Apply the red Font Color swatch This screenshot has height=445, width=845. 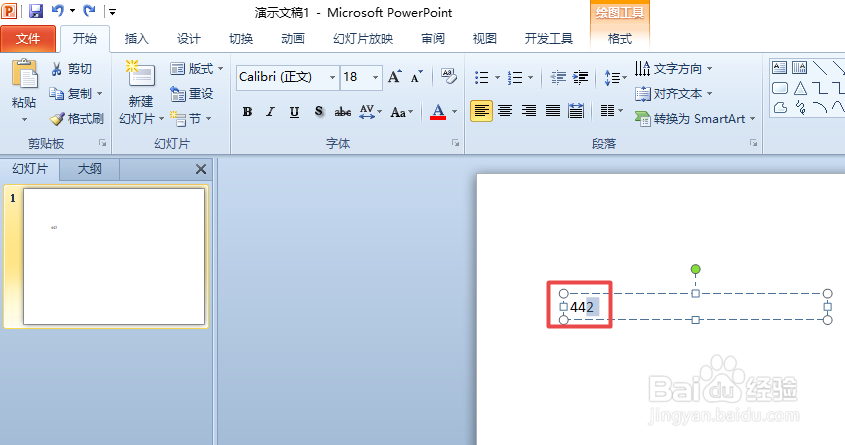pyautogui.click(x=438, y=112)
